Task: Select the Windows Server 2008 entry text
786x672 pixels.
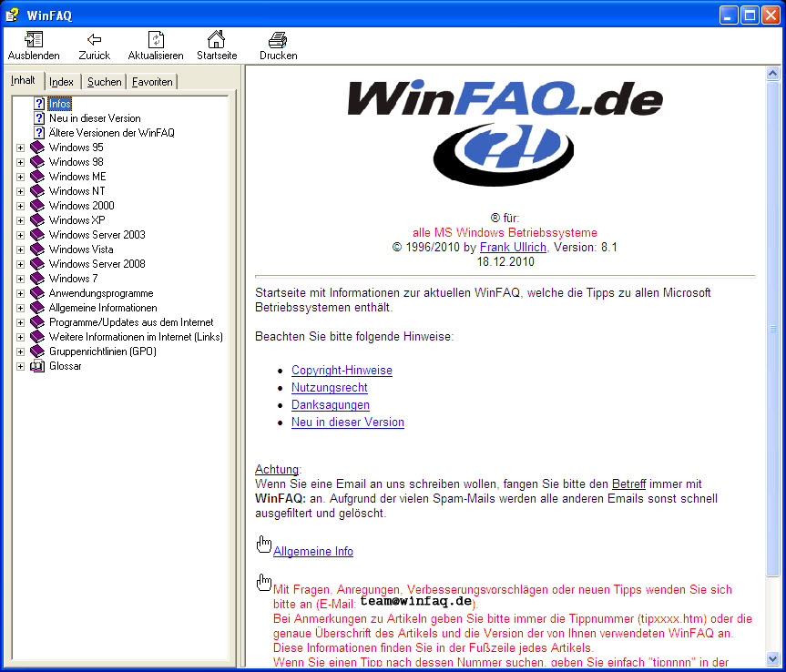Action: [97, 263]
